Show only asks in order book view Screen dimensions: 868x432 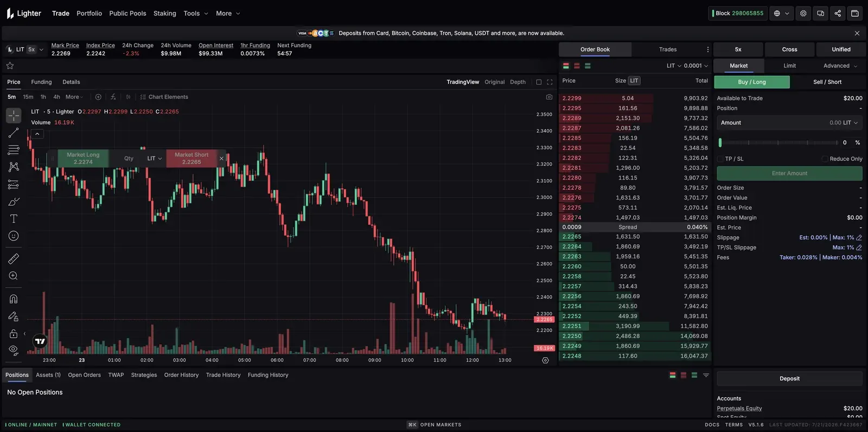click(x=577, y=66)
